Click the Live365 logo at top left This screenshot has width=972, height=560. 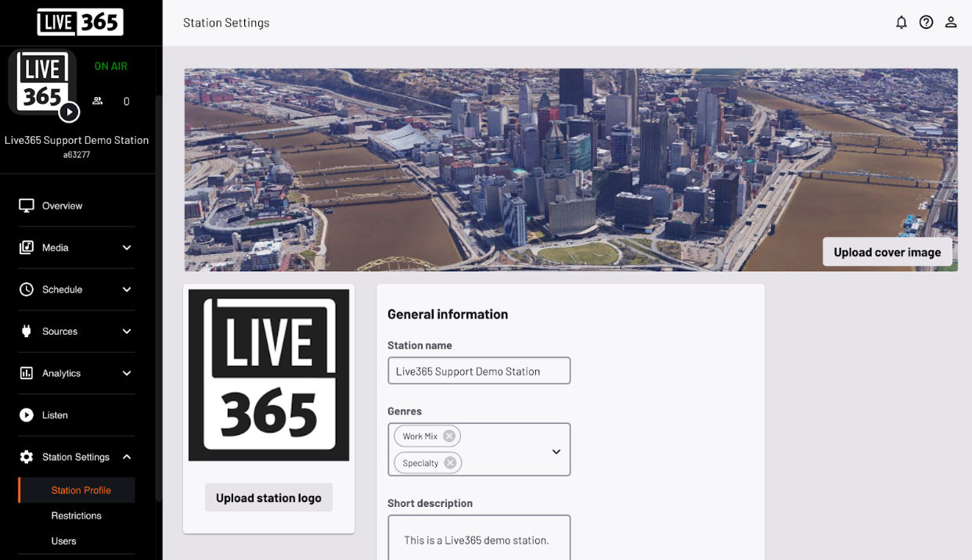click(x=80, y=23)
